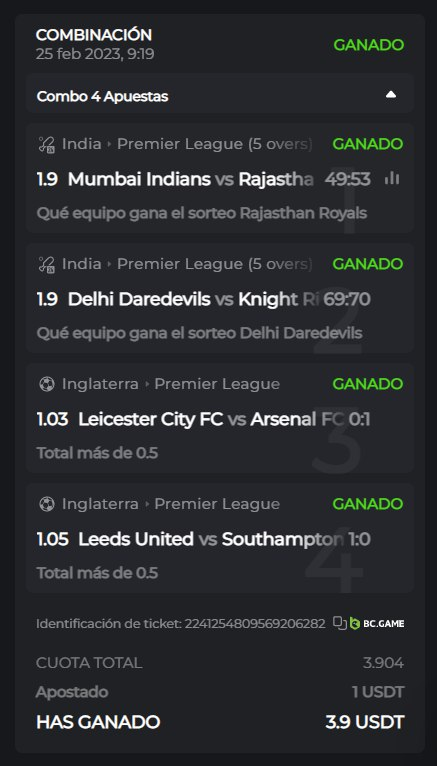The width and height of the screenshot is (437, 766).
Task: Open Leeds United vs Southampton match
Action: (x=211, y=539)
